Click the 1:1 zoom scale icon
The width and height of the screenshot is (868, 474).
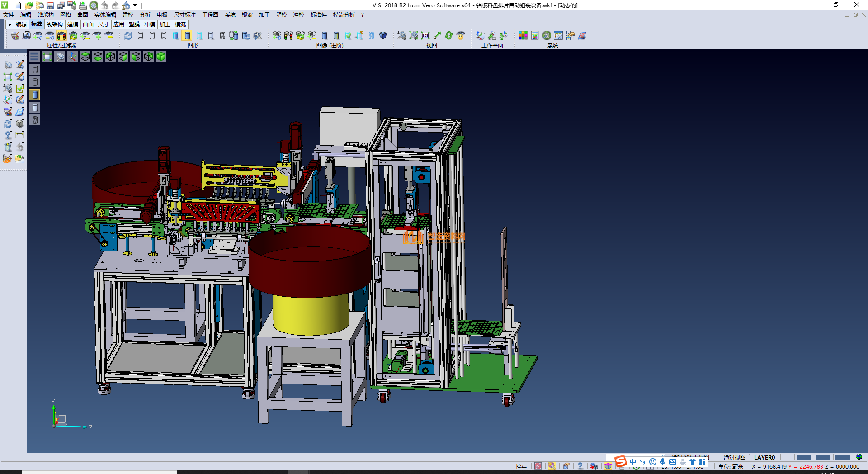(425, 36)
